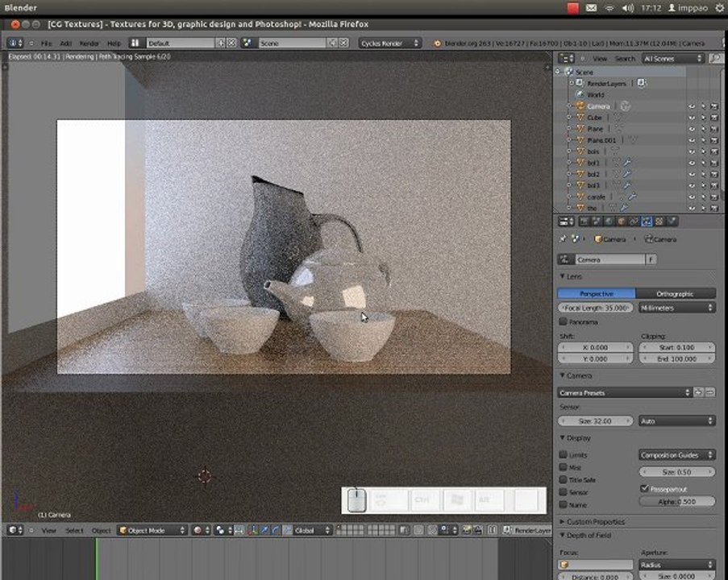Select the carafe object in outliner
The image size is (728, 580).
click(596, 197)
